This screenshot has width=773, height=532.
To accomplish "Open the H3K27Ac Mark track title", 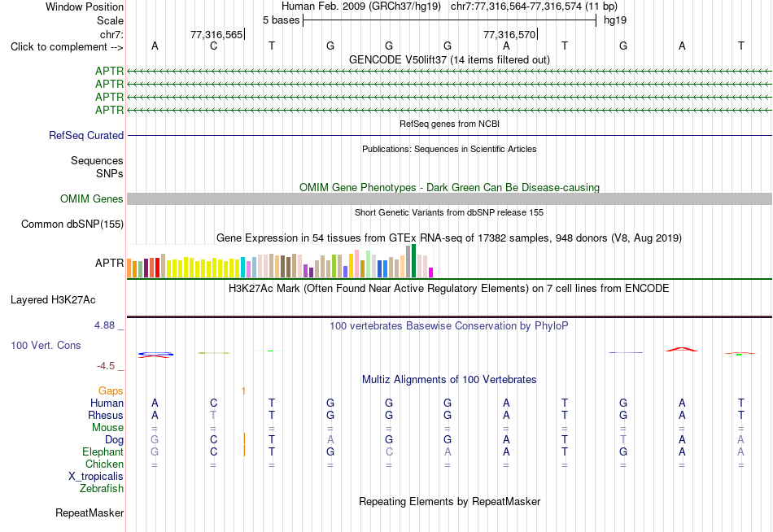I will 449,289.
